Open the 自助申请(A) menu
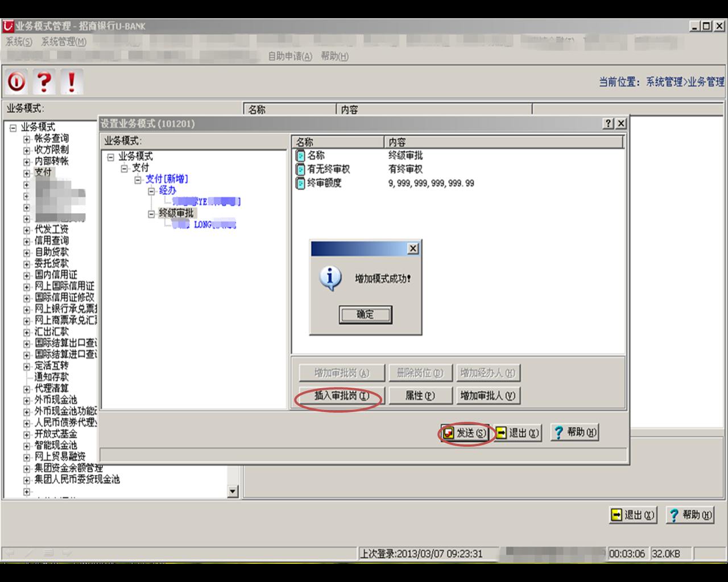Image resolution: width=728 pixels, height=582 pixels. coord(290,56)
